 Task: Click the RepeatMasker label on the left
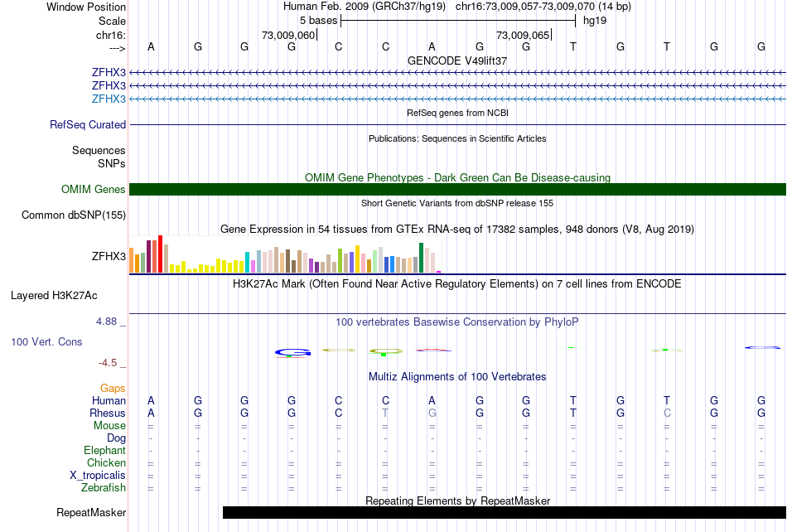point(91,512)
